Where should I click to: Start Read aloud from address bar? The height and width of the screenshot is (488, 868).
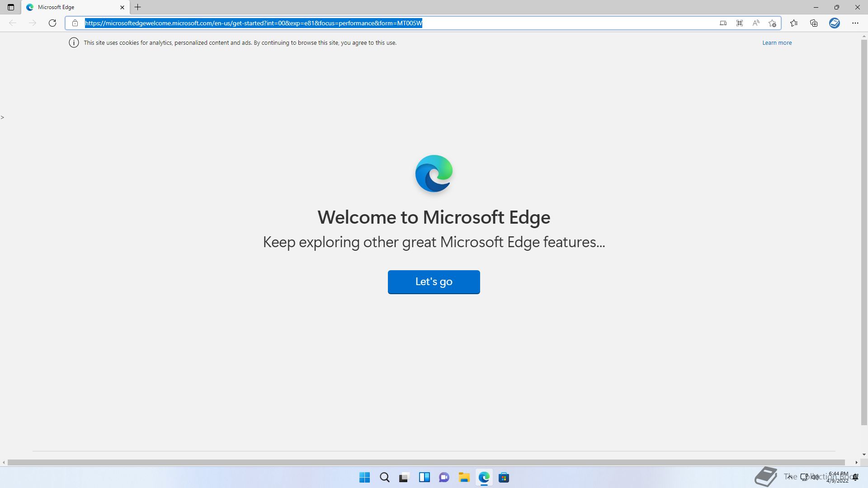pos(755,23)
